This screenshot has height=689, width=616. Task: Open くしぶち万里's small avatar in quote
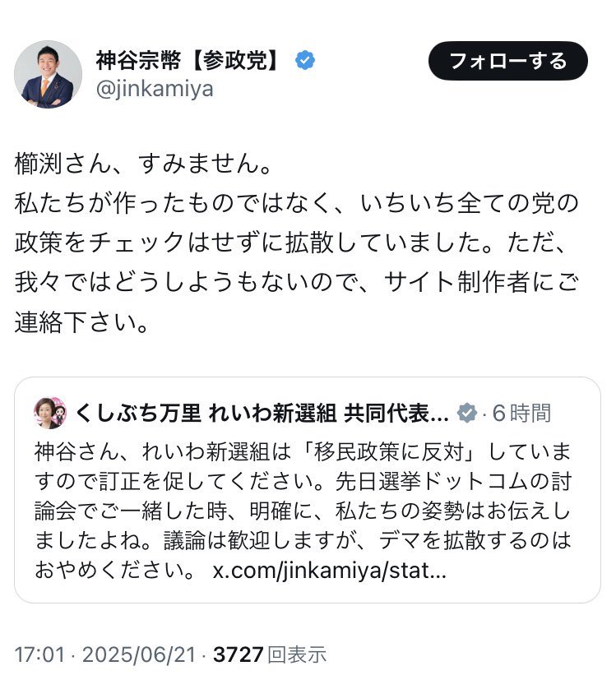(x=49, y=413)
